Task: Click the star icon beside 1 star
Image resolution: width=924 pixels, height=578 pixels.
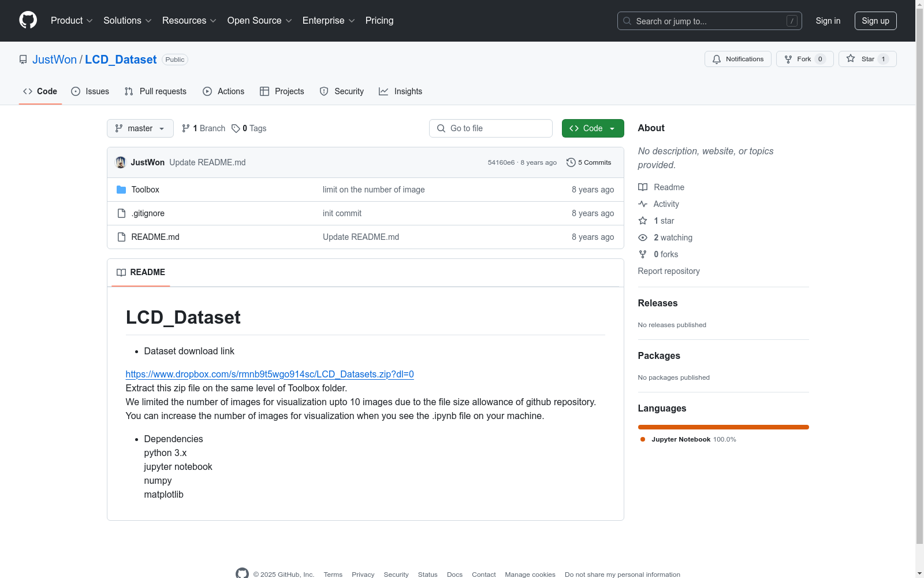Action: (x=643, y=221)
